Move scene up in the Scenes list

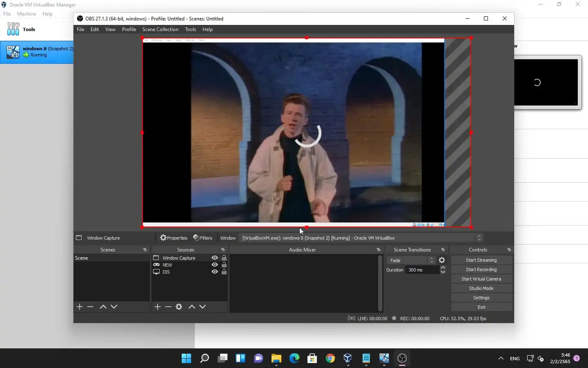(103, 307)
